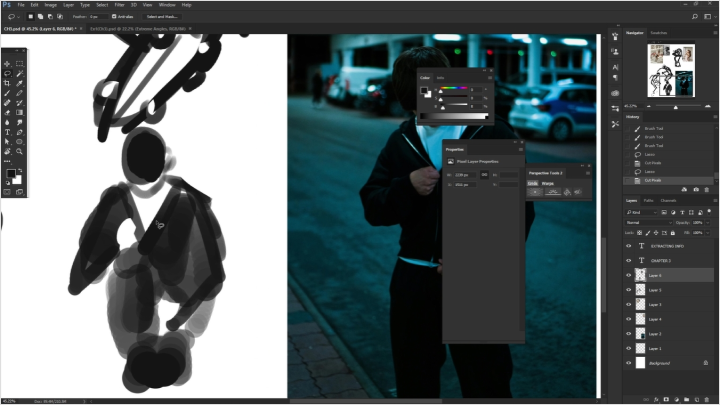Hide the EXTRACTING INFO text layer

click(629, 246)
